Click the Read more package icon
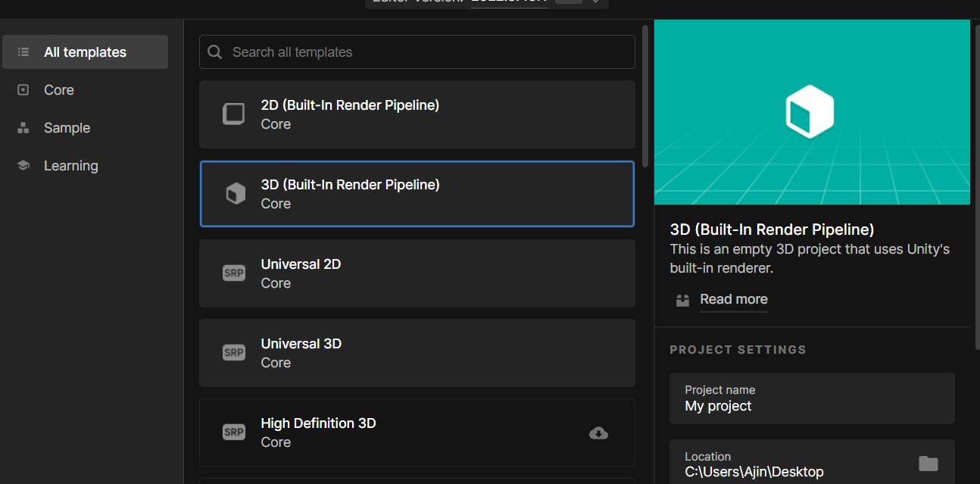 [x=683, y=300]
